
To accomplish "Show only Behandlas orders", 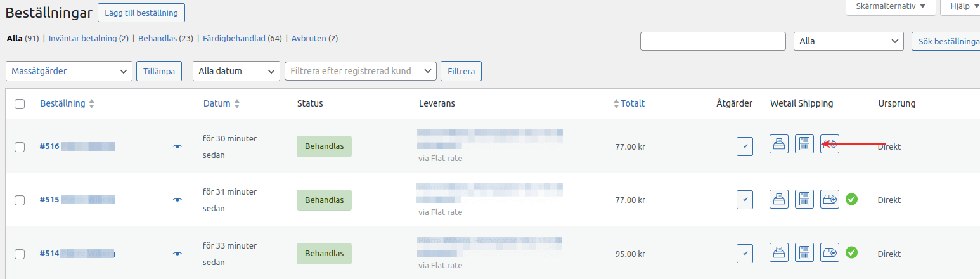I will click(158, 38).
